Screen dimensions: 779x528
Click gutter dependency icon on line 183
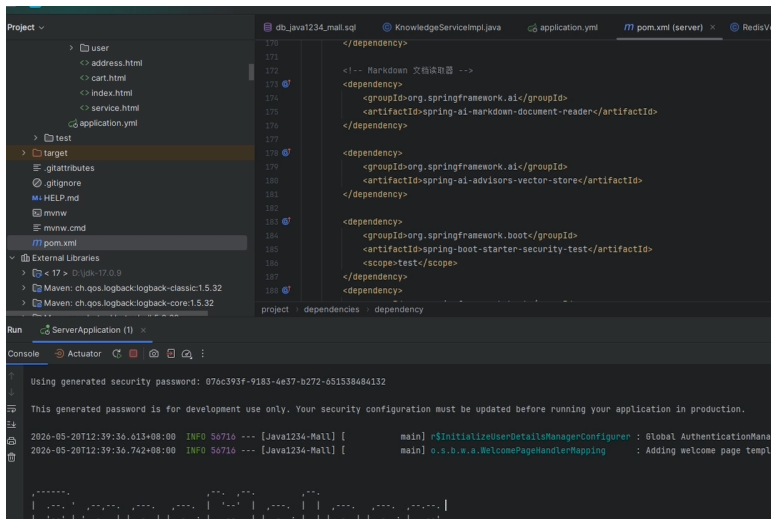pos(286,222)
